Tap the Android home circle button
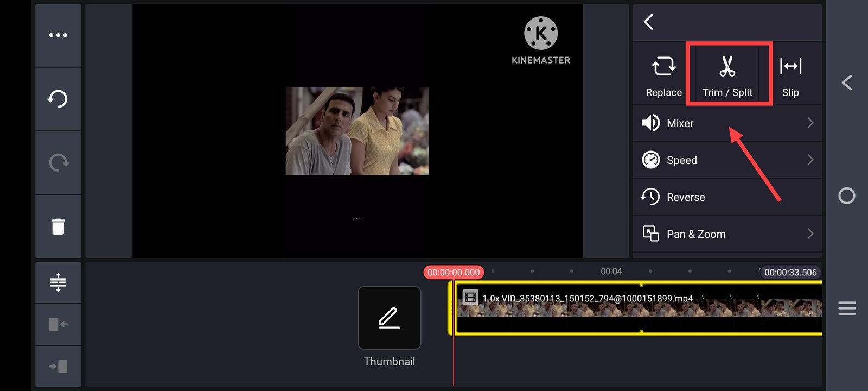The image size is (868, 391). click(x=846, y=196)
